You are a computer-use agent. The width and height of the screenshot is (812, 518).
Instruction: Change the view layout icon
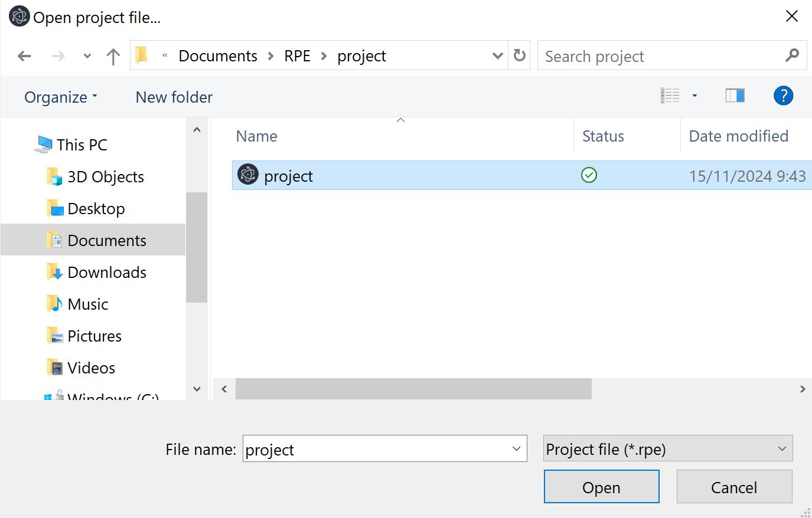(670, 96)
